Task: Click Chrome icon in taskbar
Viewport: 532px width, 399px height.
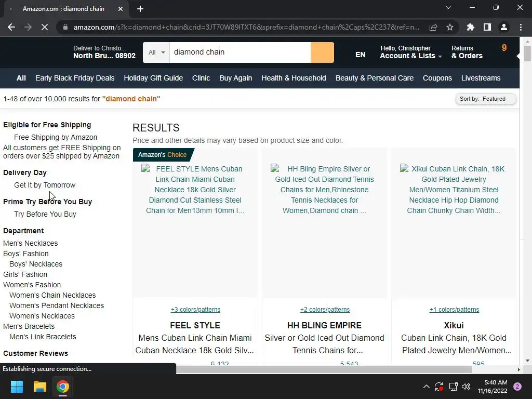Action: (63, 387)
